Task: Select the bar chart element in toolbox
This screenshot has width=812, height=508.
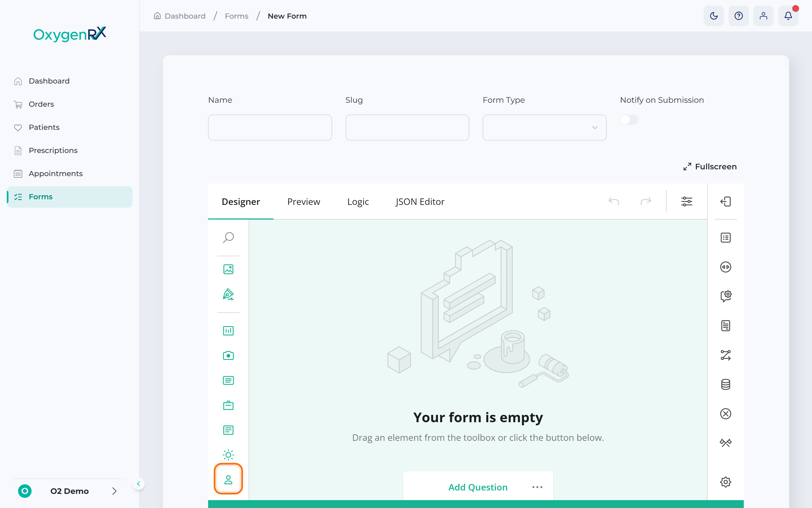Action: click(x=228, y=330)
